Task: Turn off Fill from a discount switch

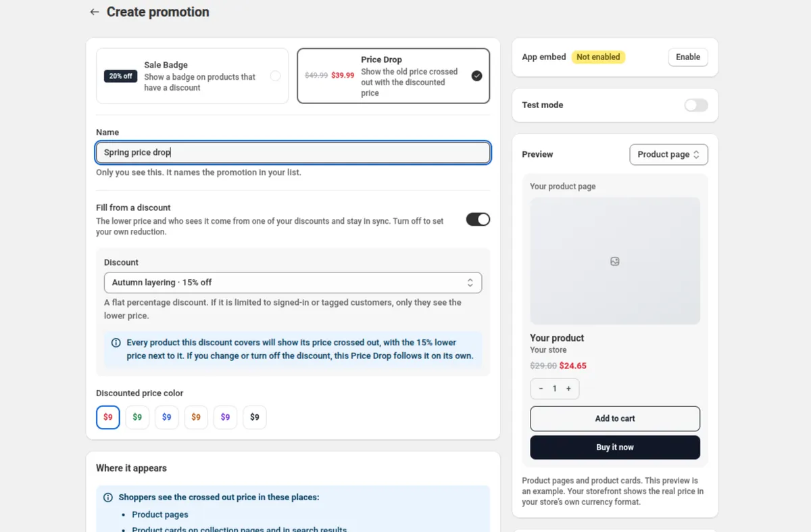Action: [x=478, y=219]
